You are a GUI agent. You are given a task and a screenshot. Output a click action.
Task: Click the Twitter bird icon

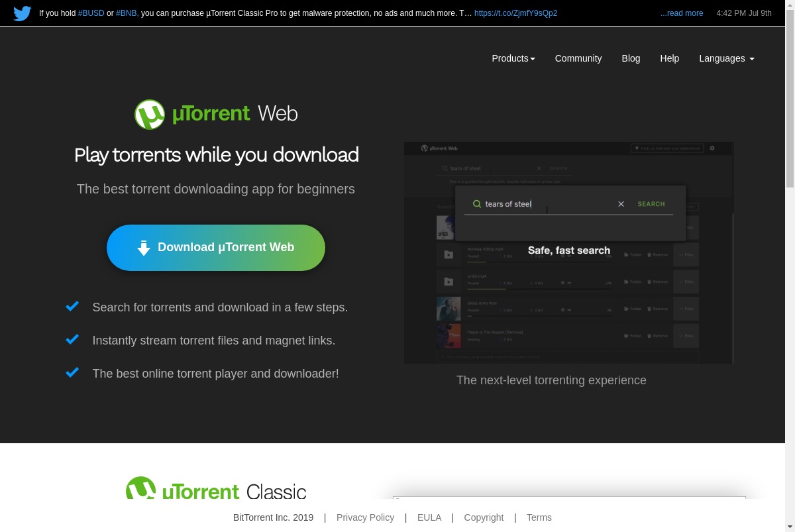coord(23,13)
